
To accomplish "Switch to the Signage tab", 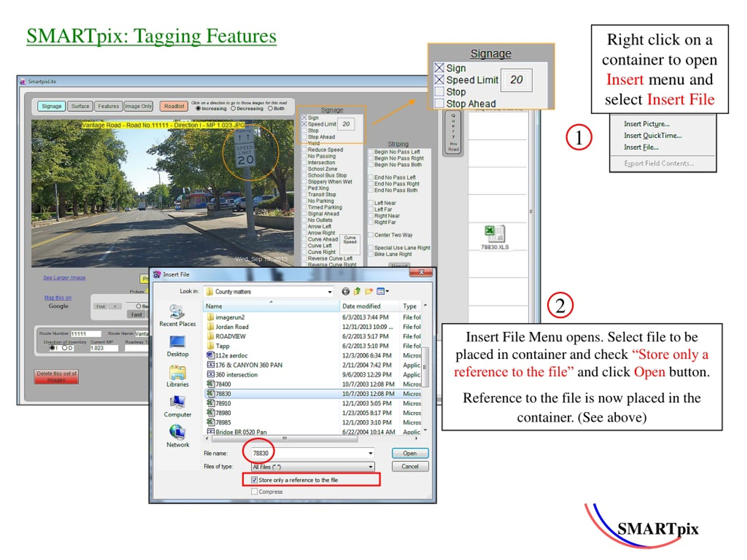I will [x=52, y=106].
